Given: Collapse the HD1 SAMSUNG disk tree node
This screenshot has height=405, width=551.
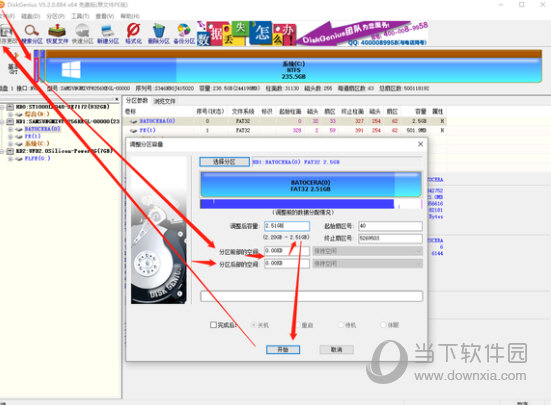Looking at the screenshot, I should coord(2,122).
